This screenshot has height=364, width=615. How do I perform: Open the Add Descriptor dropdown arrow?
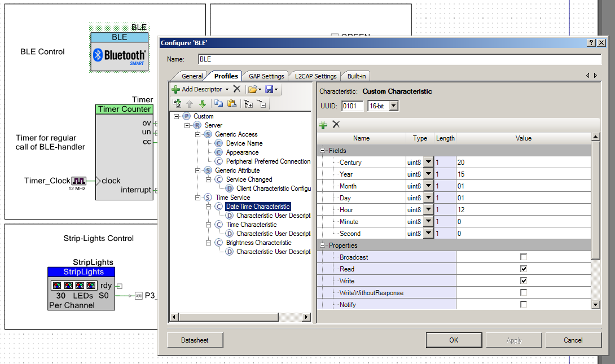coord(227,89)
